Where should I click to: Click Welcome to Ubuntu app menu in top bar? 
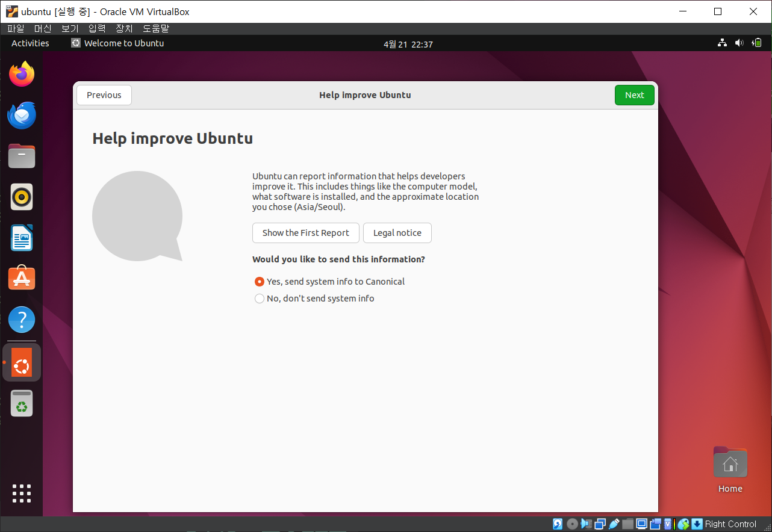(x=117, y=43)
